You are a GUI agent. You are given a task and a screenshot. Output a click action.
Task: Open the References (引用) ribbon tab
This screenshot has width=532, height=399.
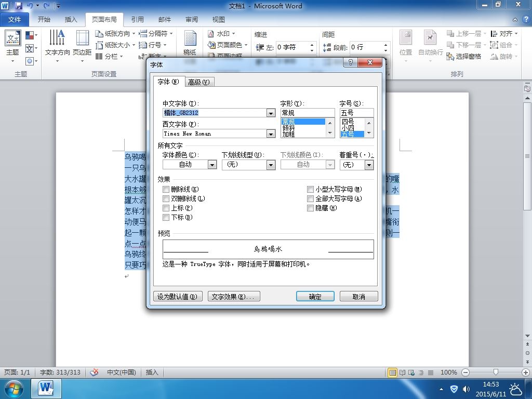[137, 19]
